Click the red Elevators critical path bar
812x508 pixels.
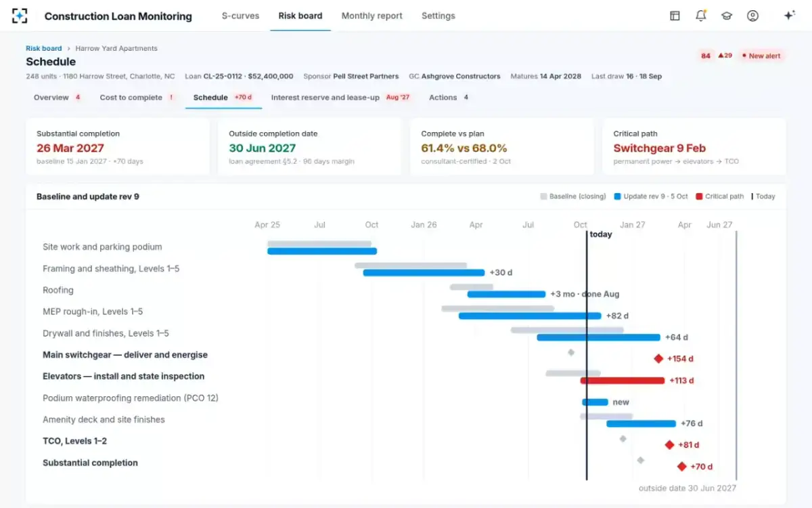623,381
